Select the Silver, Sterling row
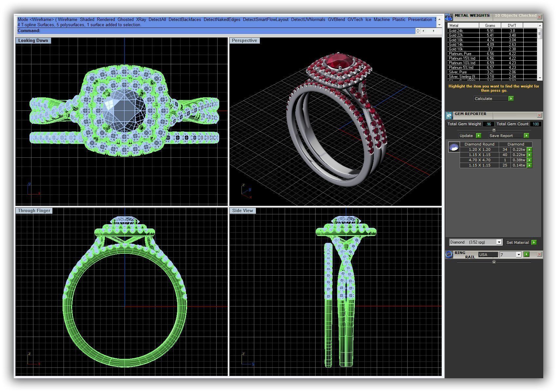Screen dimensions: 557x392 pos(492,77)
